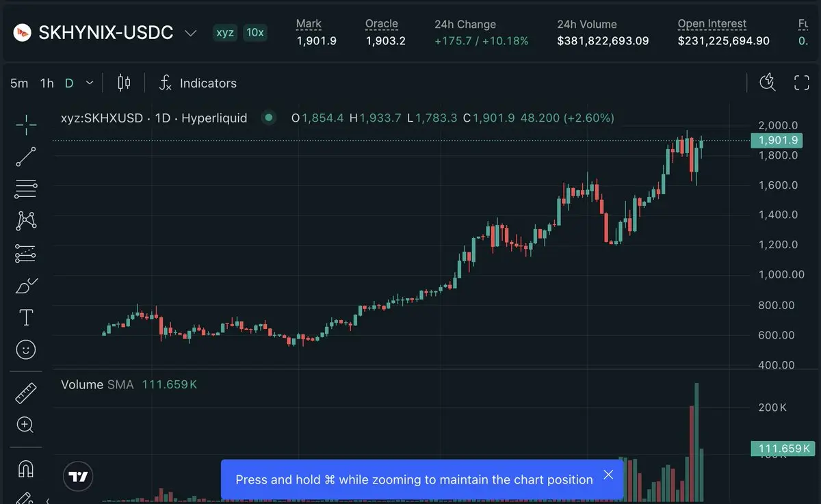Viewport: 821px width, 504px height.
Task: Toggle fullscreen chart mode
Action: point(802,83)
